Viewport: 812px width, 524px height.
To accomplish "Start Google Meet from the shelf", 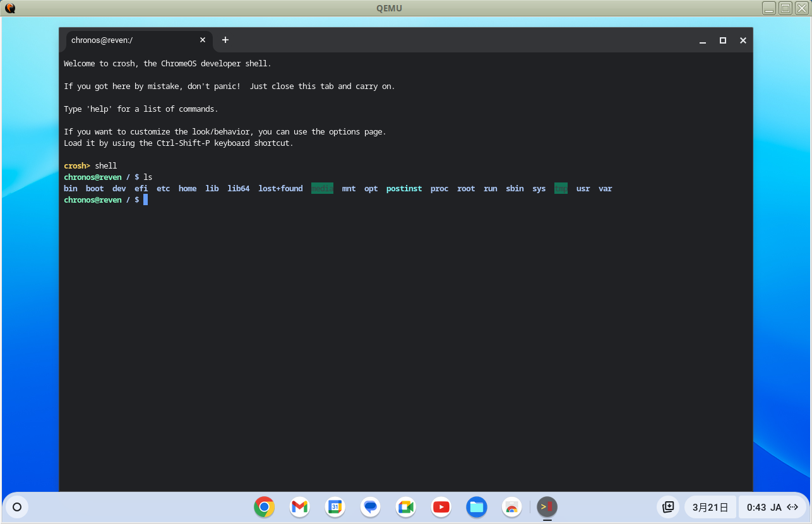I will [x=405, y=507].
